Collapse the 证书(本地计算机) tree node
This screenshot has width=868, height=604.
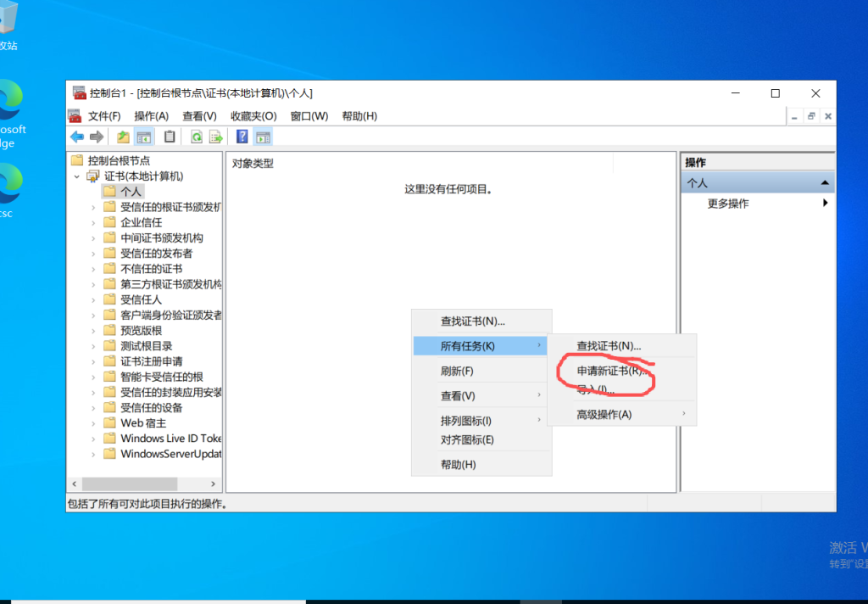coord(77,176)
